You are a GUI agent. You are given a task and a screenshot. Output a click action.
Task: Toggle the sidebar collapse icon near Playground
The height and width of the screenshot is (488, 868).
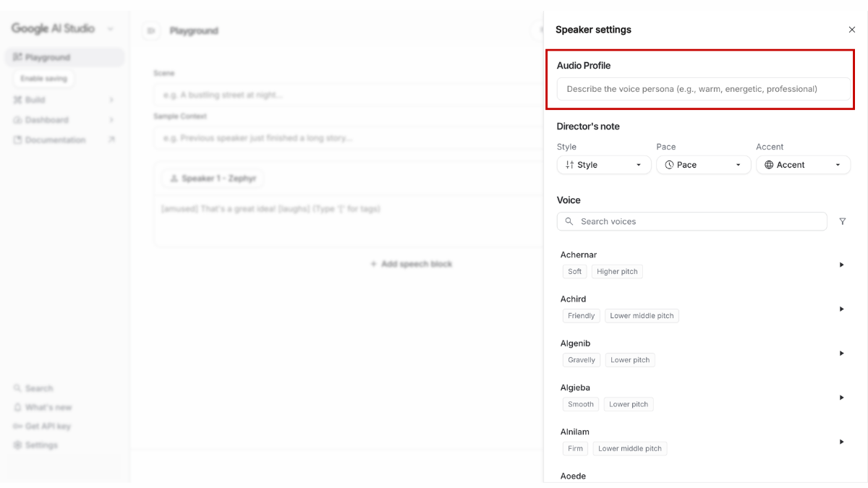150,30
